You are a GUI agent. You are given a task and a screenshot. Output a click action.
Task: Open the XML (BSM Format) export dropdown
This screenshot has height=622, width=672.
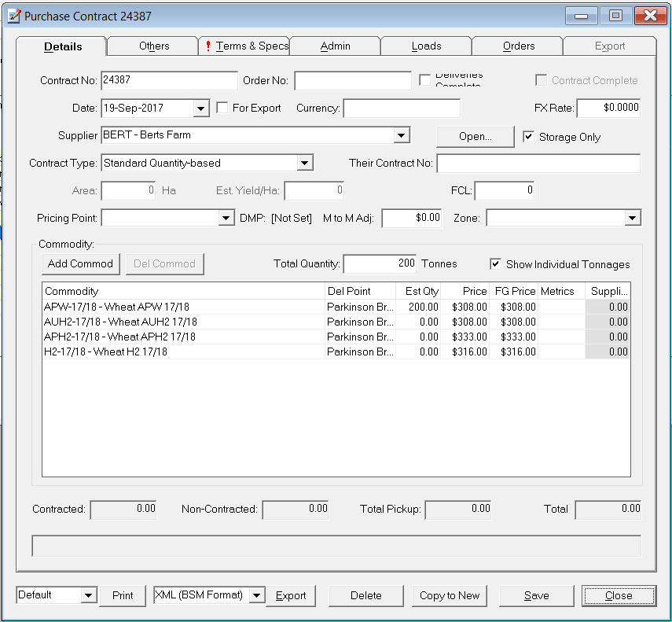[x=256, y=595]
